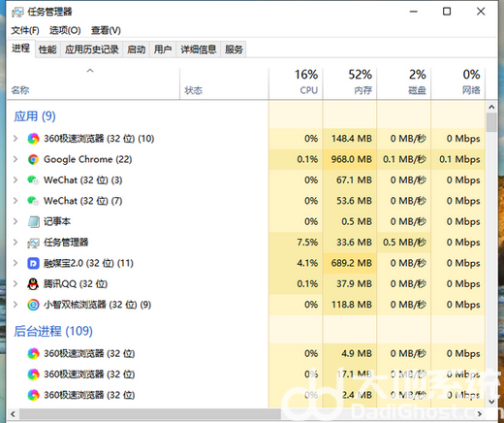Click the 4.9 MB background 360 browser icon
The height and width of the screenshot is (423, 504).
click(x=33, y=353)
